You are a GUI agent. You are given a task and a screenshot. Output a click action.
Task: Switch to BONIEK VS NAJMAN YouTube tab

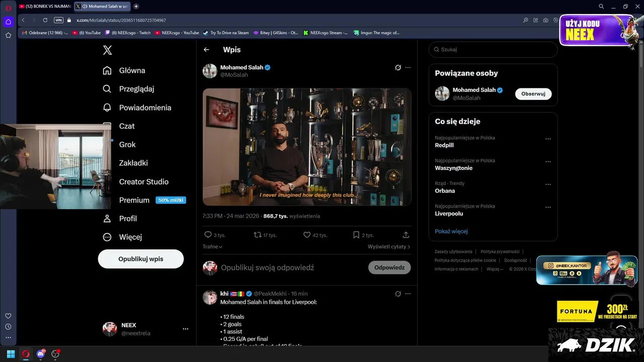click(x=45, y=6)
